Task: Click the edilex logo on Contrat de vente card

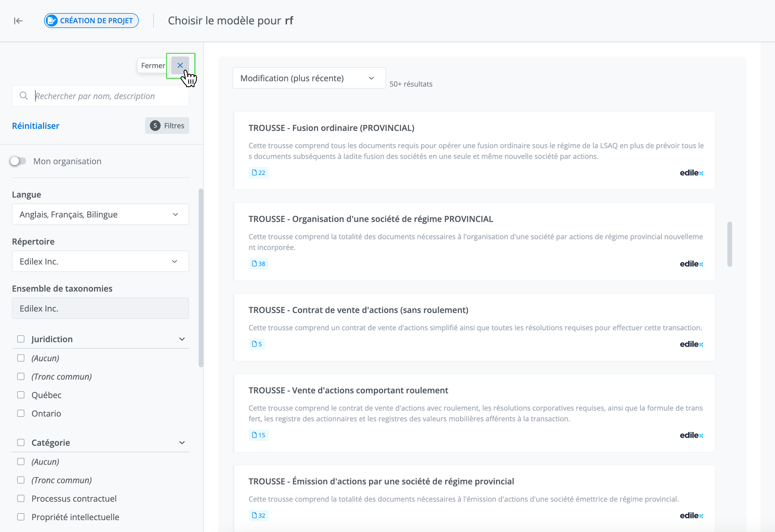Action: [691, 344]
